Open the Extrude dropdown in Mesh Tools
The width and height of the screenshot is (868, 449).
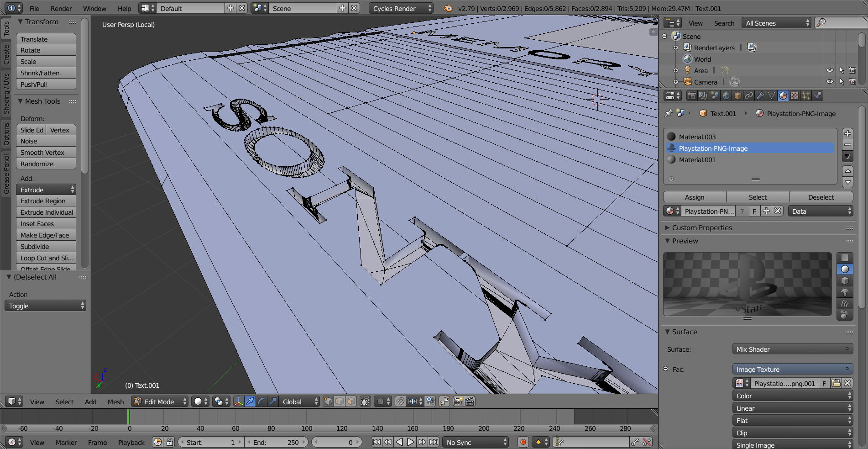pyautogui.click(x=46, y=190)
